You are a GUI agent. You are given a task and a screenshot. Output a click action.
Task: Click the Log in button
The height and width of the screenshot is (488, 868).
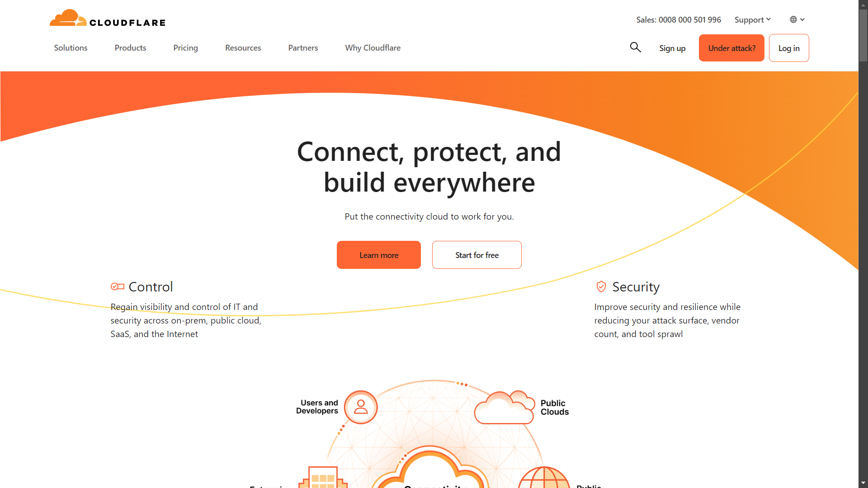(789, 47)
